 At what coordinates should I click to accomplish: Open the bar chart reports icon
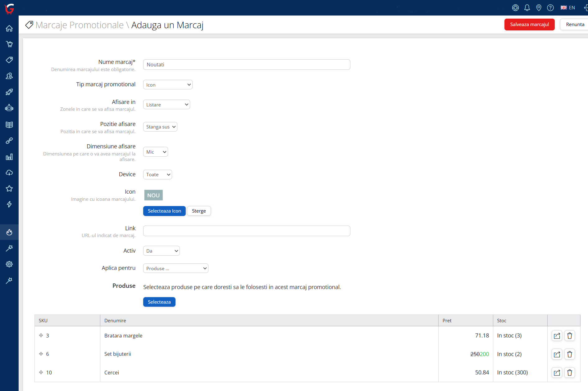point(9,157)
